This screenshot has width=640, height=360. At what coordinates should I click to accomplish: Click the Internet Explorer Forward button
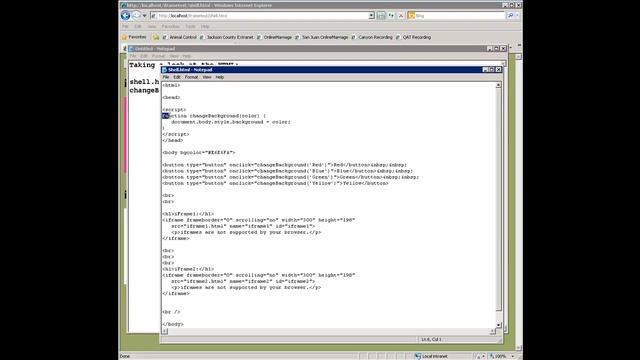click(136, 16)
